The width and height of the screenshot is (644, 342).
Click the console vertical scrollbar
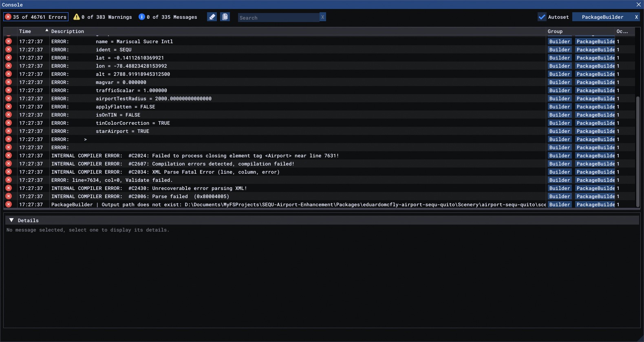tap(638, 152)
